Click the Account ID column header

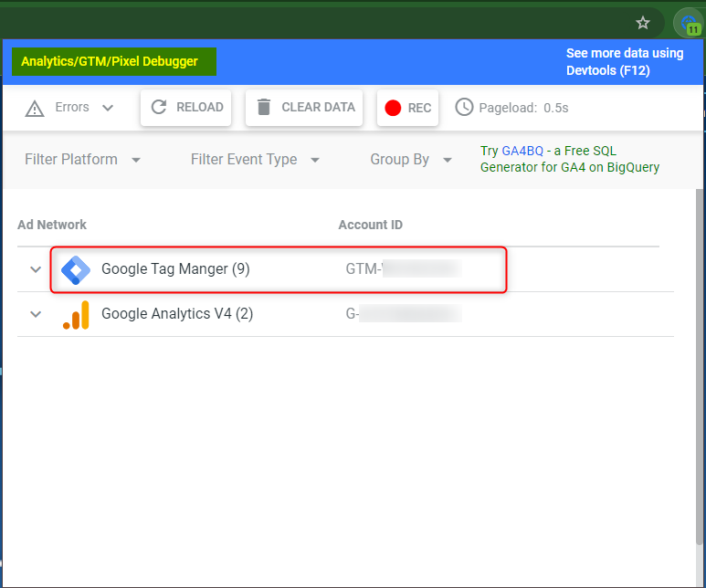tap(371, 225)
